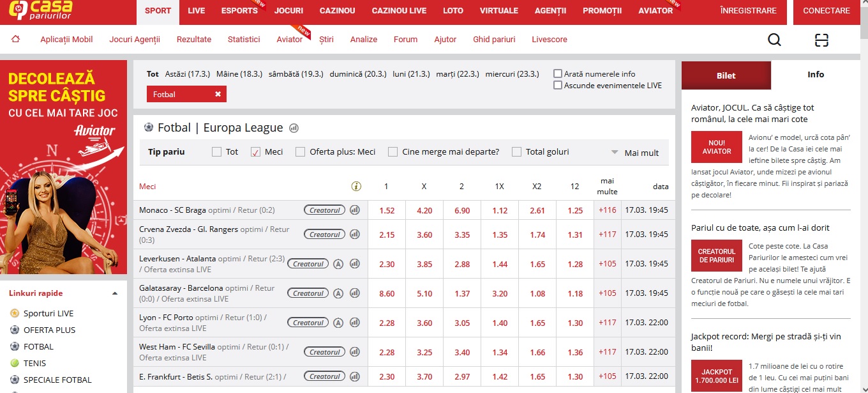This screenshot has width=868, height=393.
Task: Open stats icon for E. Frankfurt - Betis
Action: (355, 376)
